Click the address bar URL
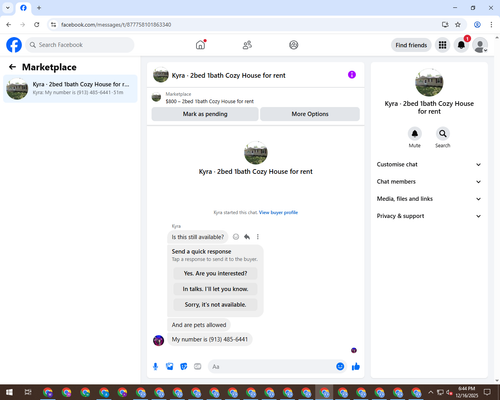The width and height of the screenshot is (500, 400). click(x=116, y=25)
